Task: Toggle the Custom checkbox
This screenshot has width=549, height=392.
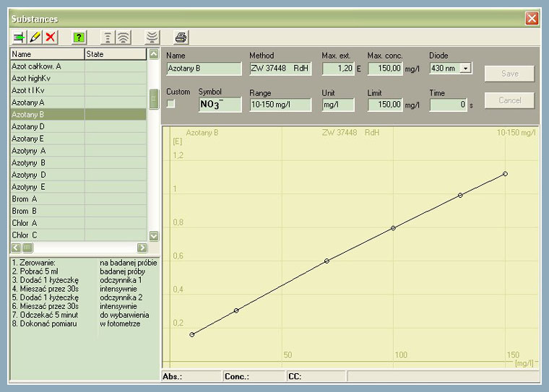Action: [x=171, y=104]
